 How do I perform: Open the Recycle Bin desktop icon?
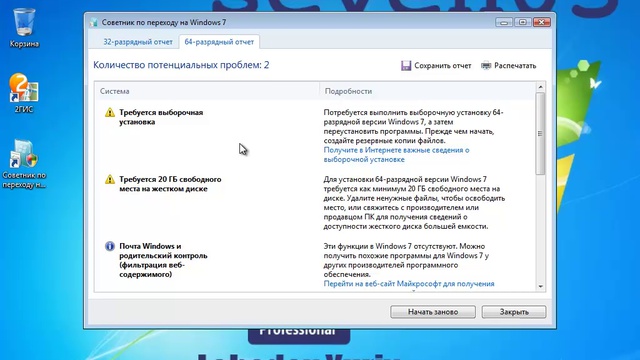pyautogui.click(x=24, y=28)
